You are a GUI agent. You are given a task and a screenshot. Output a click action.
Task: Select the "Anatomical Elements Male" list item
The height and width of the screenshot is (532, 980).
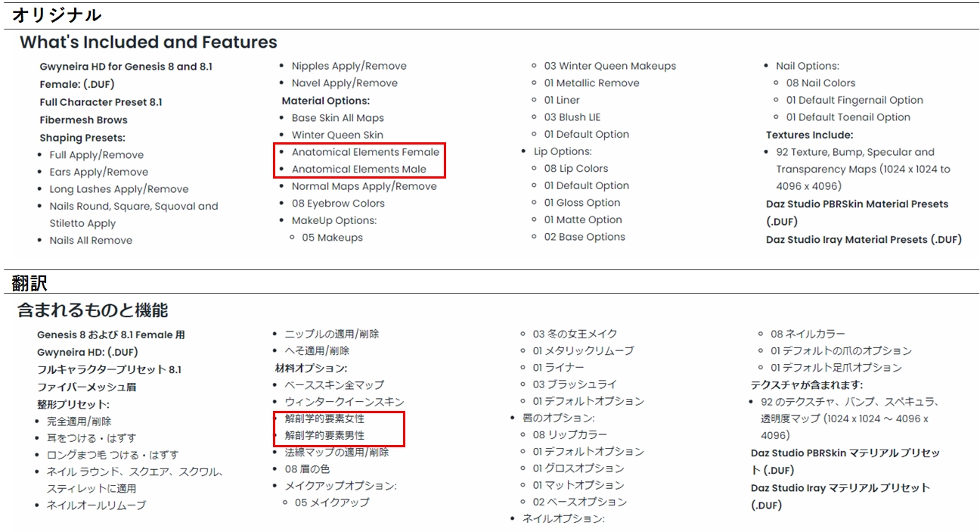[x=358, y=170]
